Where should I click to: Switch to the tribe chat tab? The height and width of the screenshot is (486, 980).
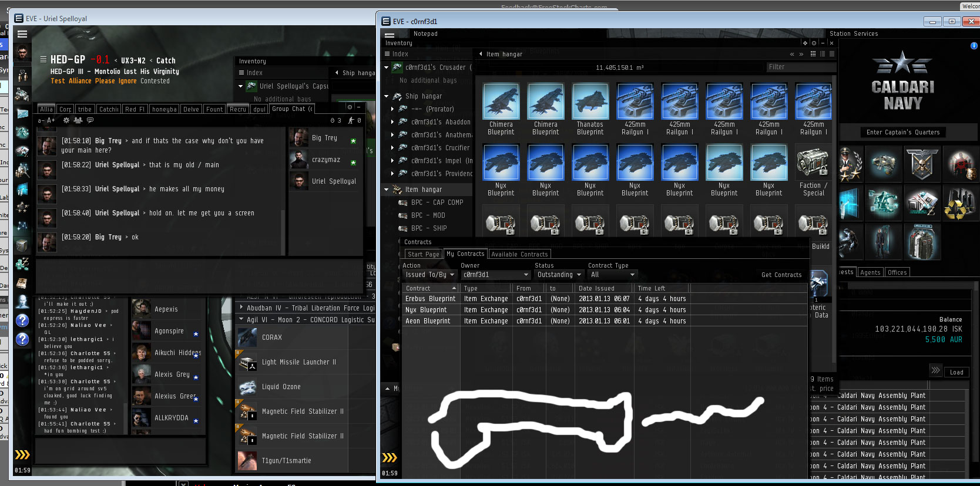click(85, 109)
